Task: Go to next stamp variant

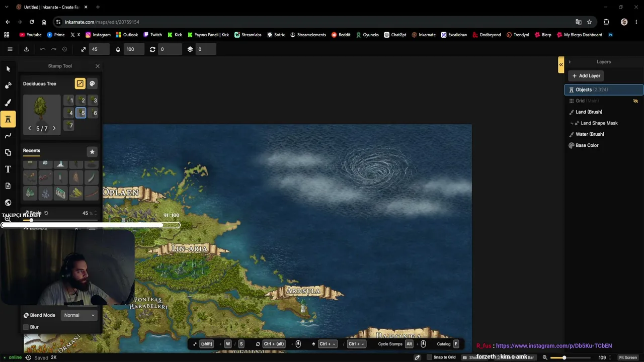Action: pyautogui.click(x=54, y=128)
